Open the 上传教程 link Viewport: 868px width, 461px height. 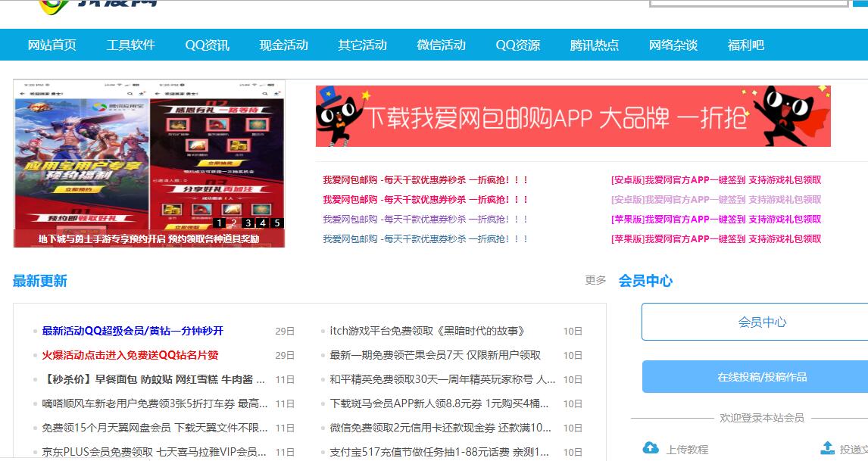[687, 450]
